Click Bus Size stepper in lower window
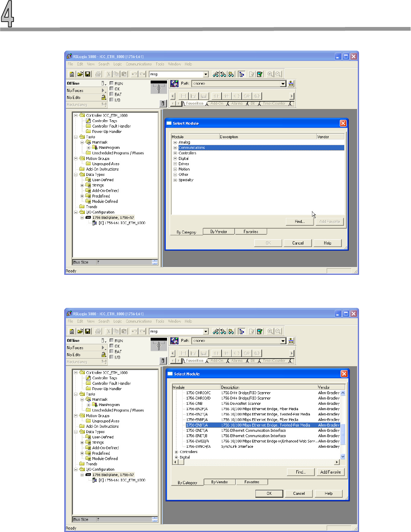Image resolution: width=411 pixels, height=532 pixels. pos(155,519)
